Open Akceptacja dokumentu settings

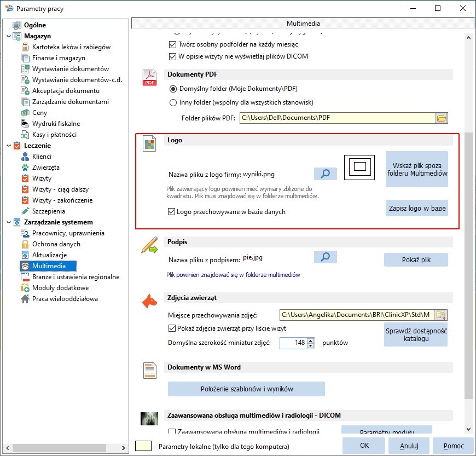[x=66, y=91]
